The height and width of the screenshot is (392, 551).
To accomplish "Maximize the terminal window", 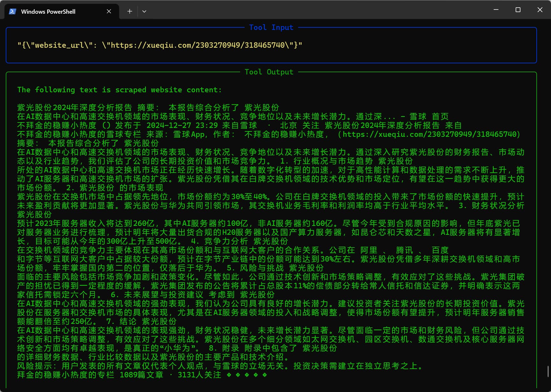I will [x=518, y=10].
